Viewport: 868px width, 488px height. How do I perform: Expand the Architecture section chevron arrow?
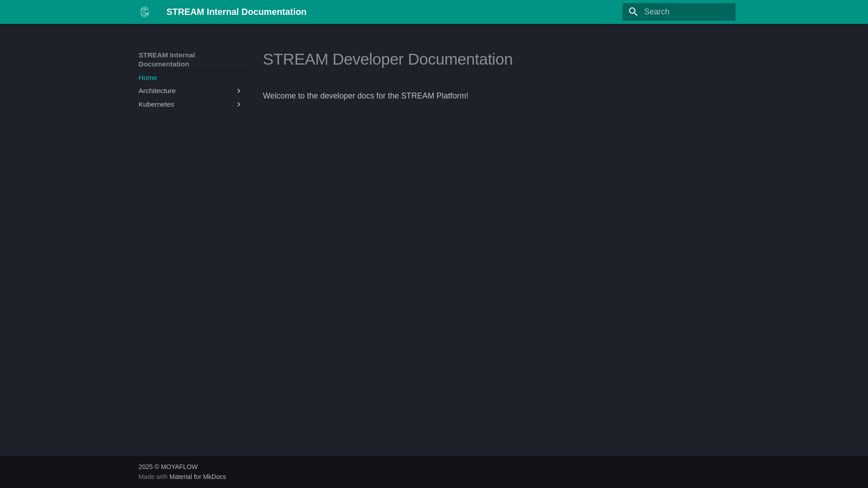click(239, 91)
